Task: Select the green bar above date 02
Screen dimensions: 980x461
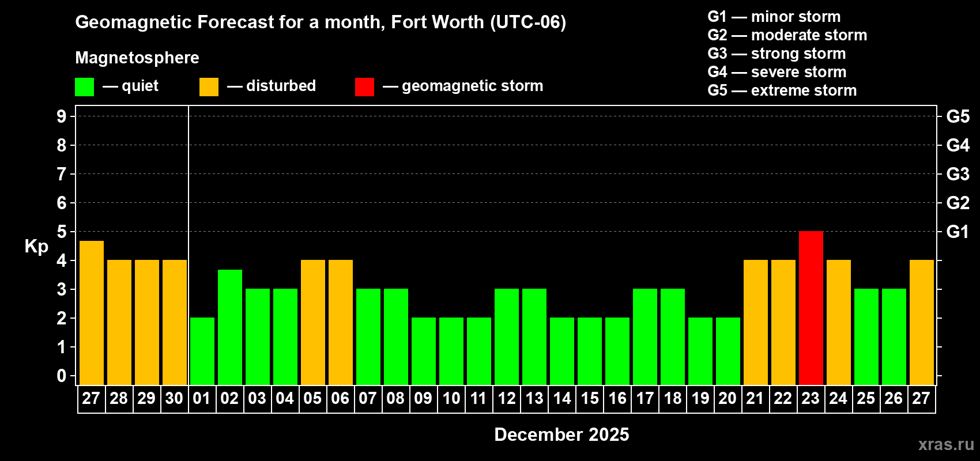Action: (229, 327)
